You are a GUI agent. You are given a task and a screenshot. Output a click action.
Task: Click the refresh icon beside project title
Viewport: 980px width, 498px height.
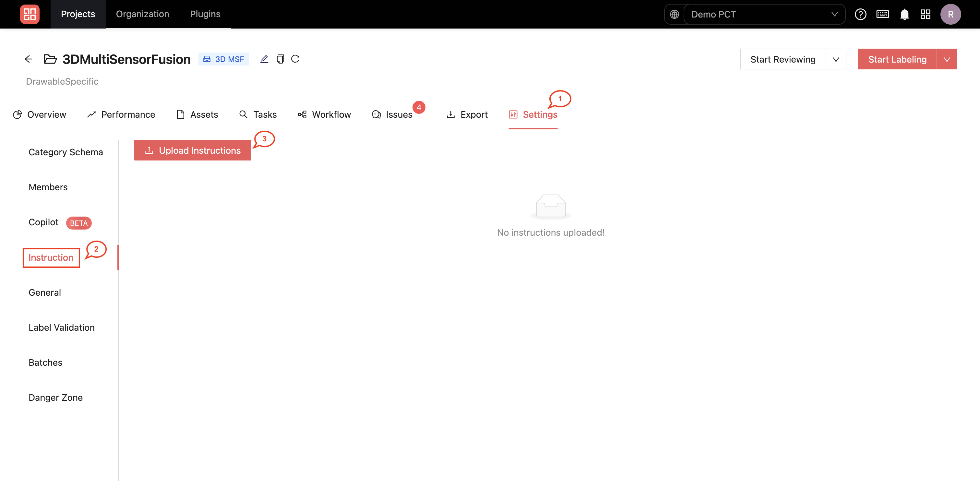point(295,59)
